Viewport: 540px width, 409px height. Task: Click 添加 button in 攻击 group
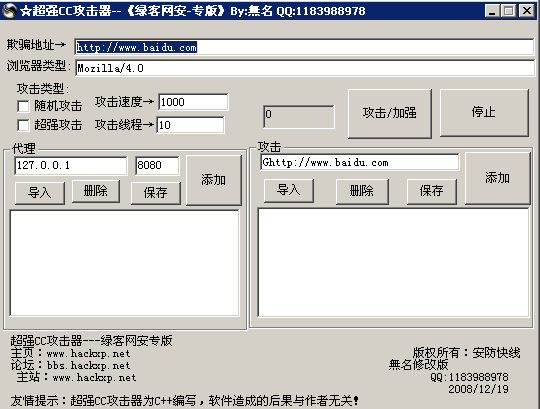click(497, 178)
